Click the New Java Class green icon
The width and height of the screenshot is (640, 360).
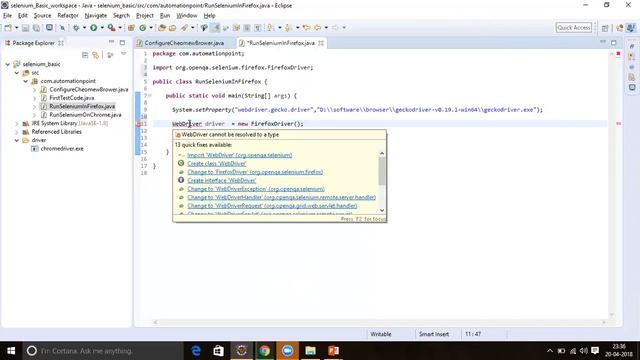[143, 28]
